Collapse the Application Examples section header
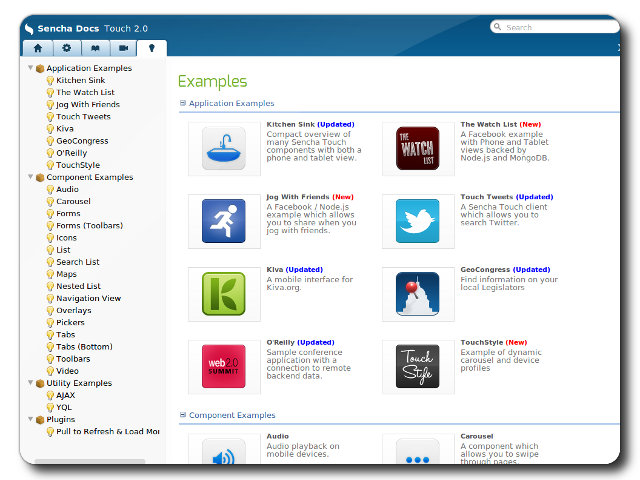Image resolution: width=640 pixels, height=480 pixels. pos(183,103)
